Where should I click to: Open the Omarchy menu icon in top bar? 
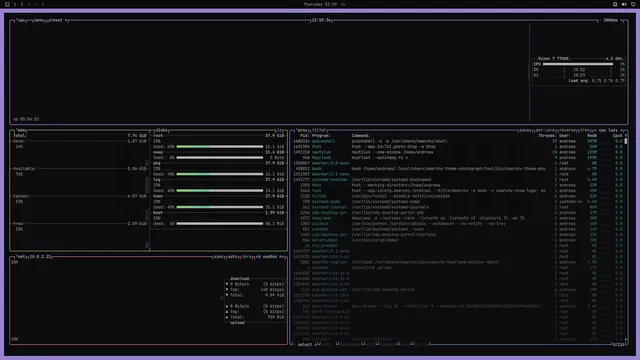7,4
